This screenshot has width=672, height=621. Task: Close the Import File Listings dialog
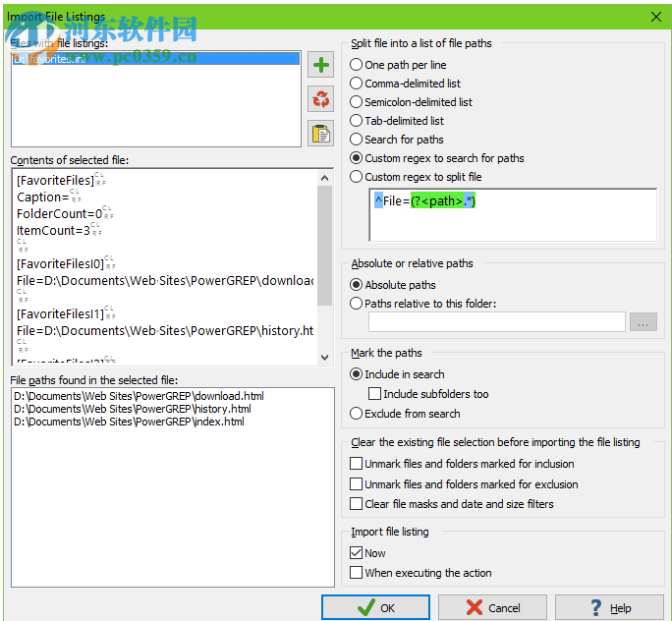tap(655, 17)
